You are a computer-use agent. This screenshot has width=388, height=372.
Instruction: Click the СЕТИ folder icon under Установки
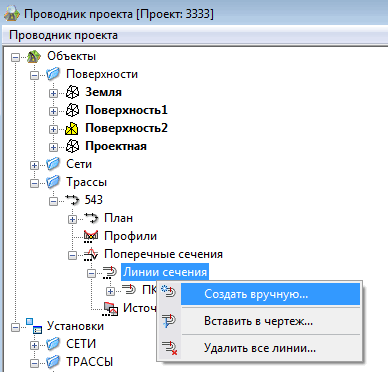point(53,344)
